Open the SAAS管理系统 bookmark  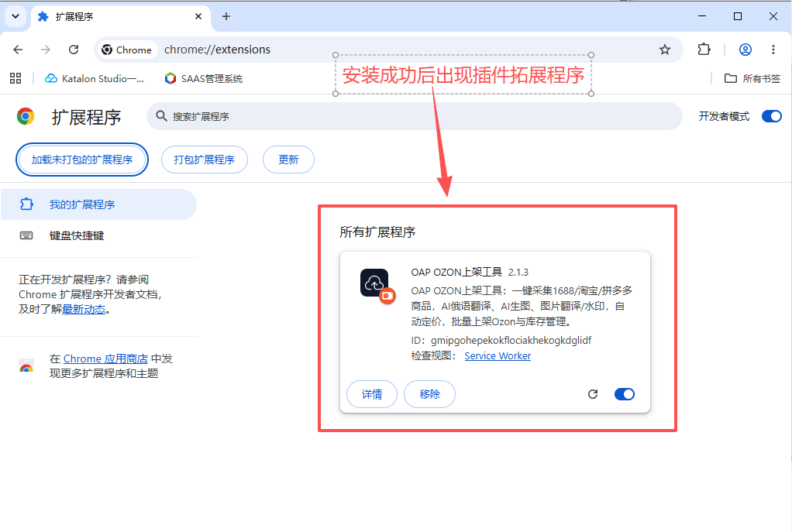(204, 78)
